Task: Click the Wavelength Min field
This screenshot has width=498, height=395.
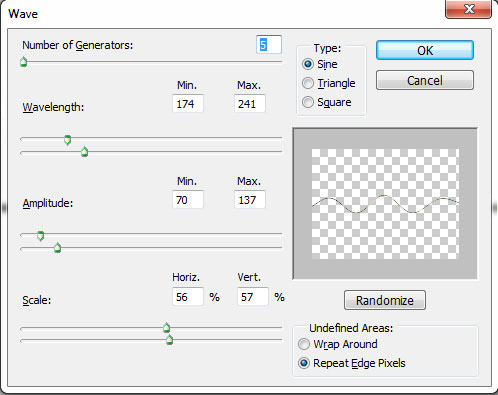Action: coord(188,104)
